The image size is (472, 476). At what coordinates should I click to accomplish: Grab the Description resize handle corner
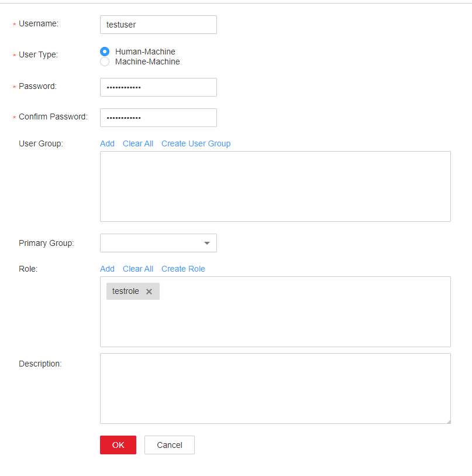pos(449,422)
